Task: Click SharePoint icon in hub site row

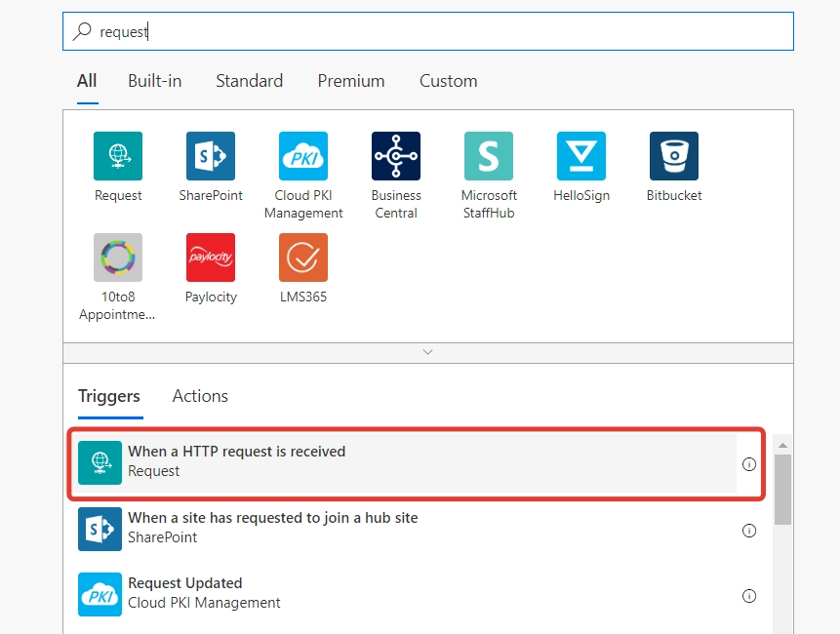Action: pyautogui.click(x=100, y=529)
